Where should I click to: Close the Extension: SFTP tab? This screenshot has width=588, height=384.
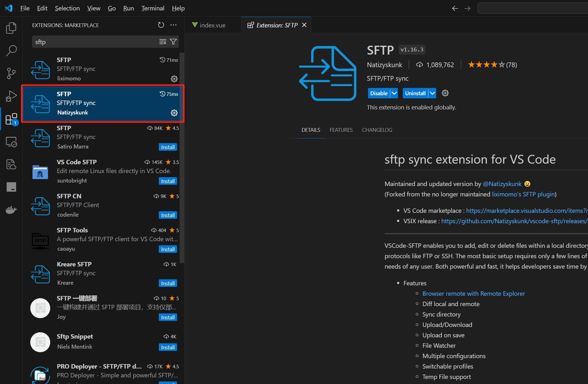[x=304, y=25]
